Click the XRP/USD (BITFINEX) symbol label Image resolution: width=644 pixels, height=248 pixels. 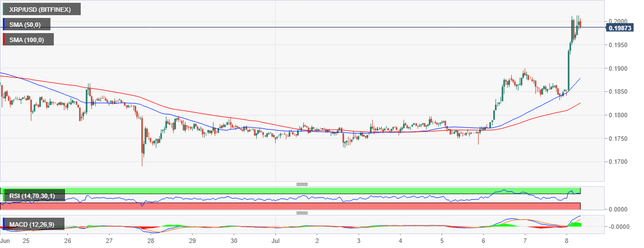(x=41, y=9)
